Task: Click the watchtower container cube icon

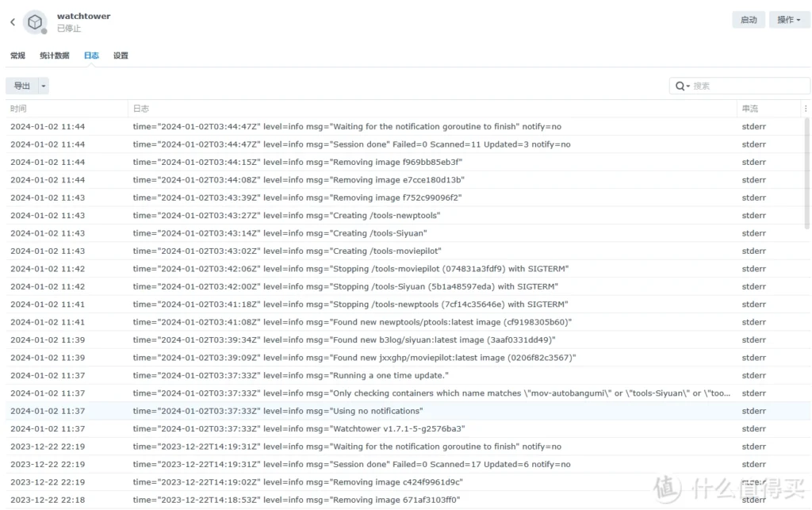Action: (x=35, y=22)
